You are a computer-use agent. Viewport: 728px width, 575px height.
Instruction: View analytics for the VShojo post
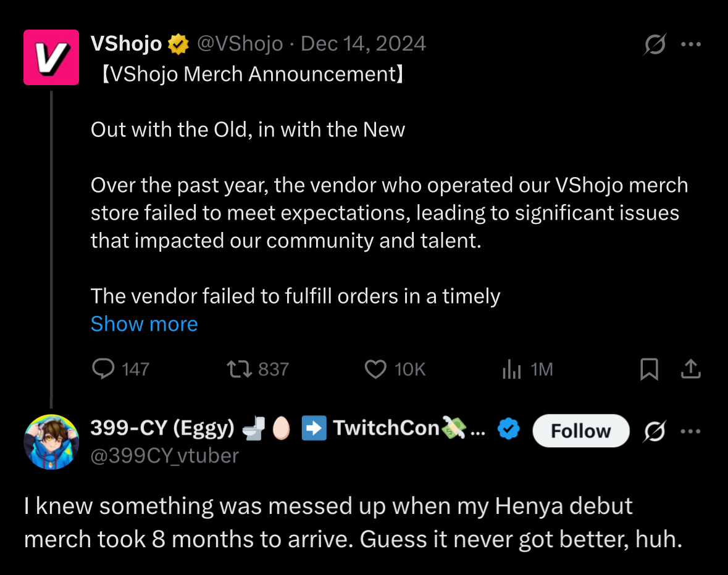coord(511,369)
